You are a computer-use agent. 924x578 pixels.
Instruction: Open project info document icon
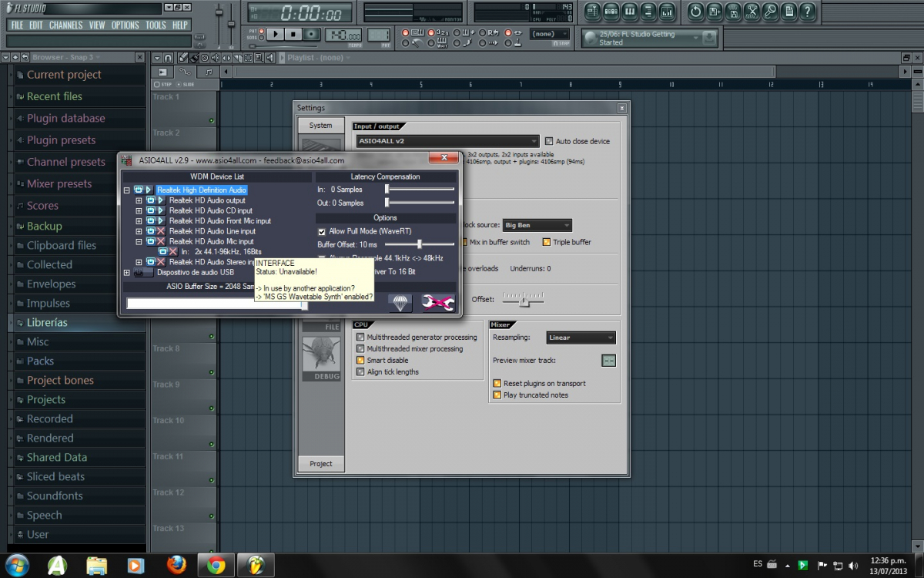788,12
